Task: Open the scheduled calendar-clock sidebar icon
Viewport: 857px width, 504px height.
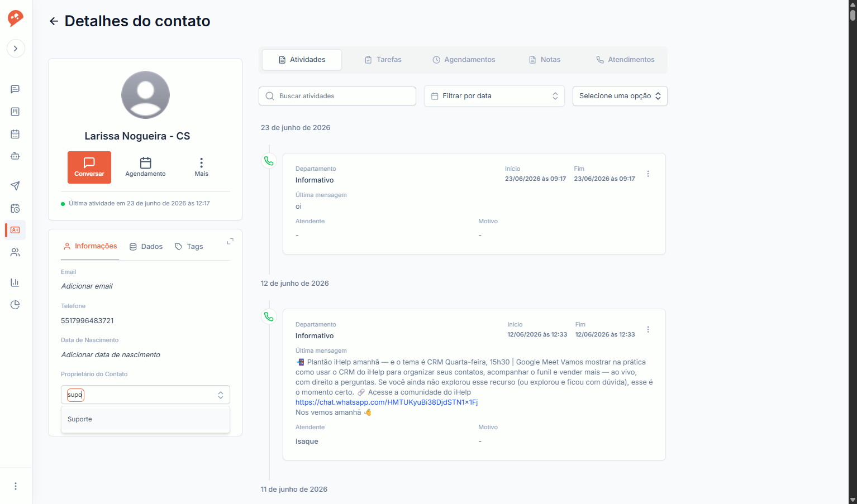Action: coord(15,208)
